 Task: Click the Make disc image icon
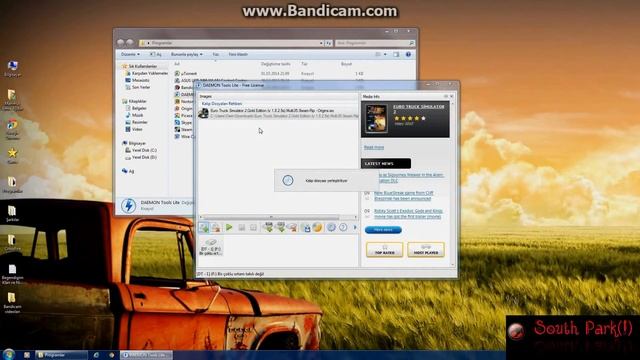coord(306,227)
